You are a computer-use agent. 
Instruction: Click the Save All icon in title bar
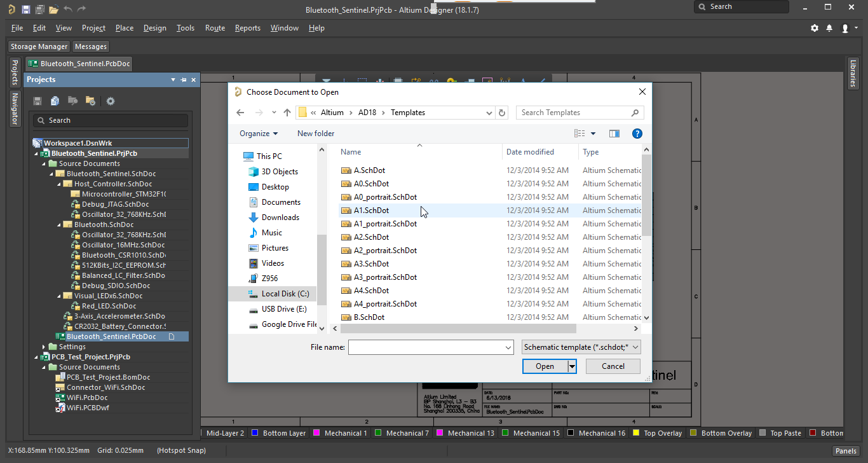point(39,10)
